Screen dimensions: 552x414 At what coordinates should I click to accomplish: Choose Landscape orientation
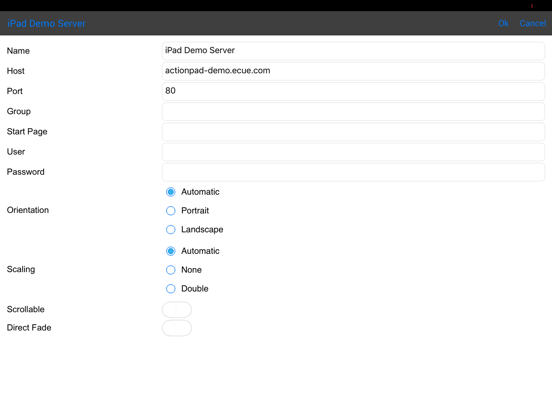point(171,230)
